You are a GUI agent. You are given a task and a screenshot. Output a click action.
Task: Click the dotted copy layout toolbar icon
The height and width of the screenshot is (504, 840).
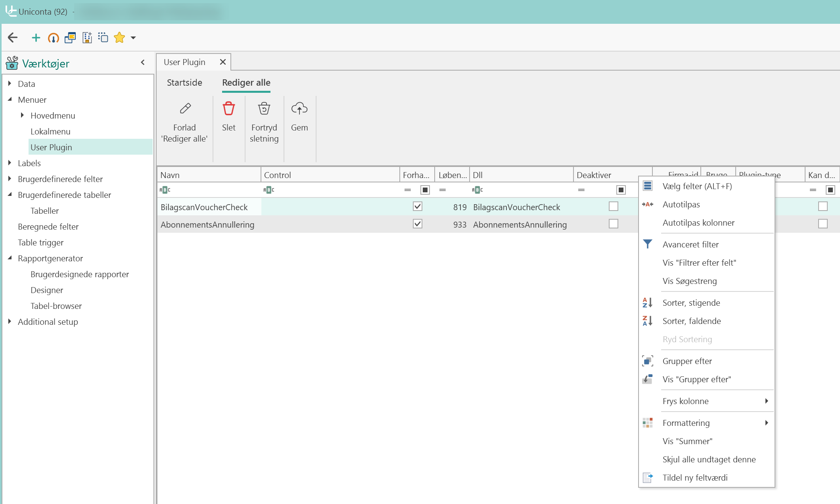click(x=103, y=38)
